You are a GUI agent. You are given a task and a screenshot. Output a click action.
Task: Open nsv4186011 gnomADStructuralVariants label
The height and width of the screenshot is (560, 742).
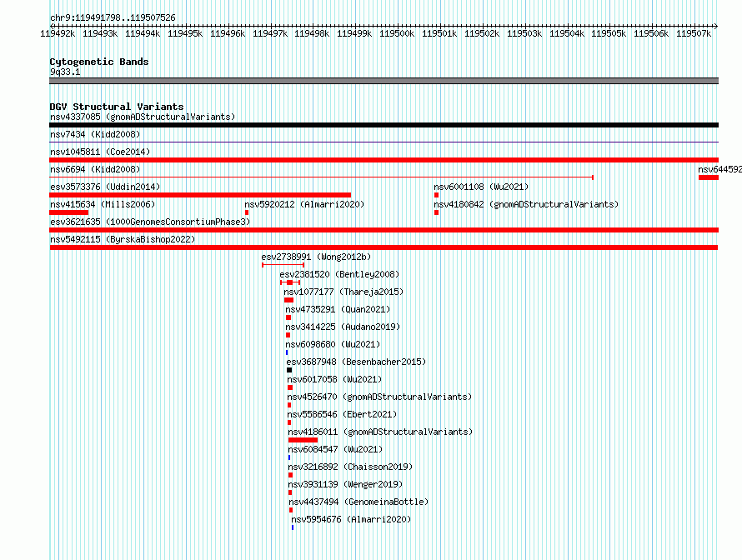point(380,432)
